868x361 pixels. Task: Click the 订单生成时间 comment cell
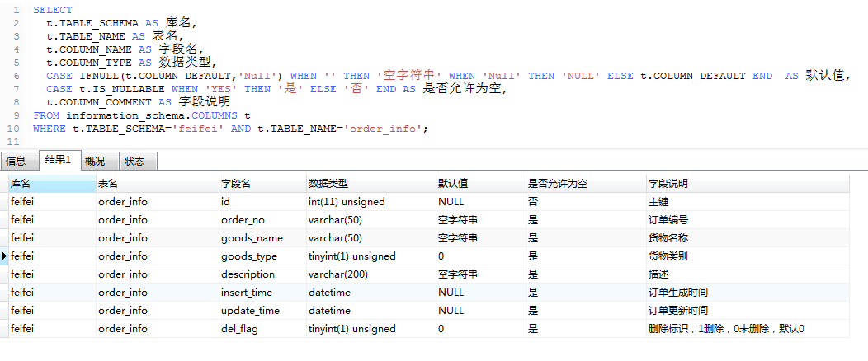pos(748,293)
